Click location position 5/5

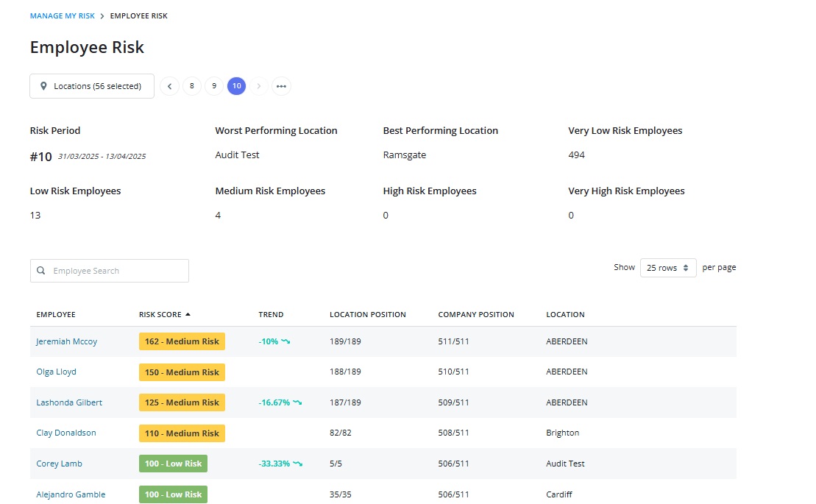[x=336, y=464]
